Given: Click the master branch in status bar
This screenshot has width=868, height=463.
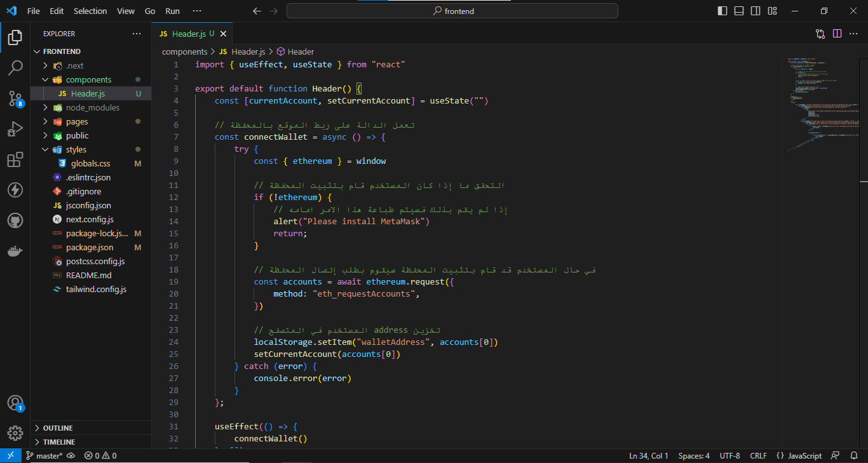Looking at the screenshot, I should 44,455.
